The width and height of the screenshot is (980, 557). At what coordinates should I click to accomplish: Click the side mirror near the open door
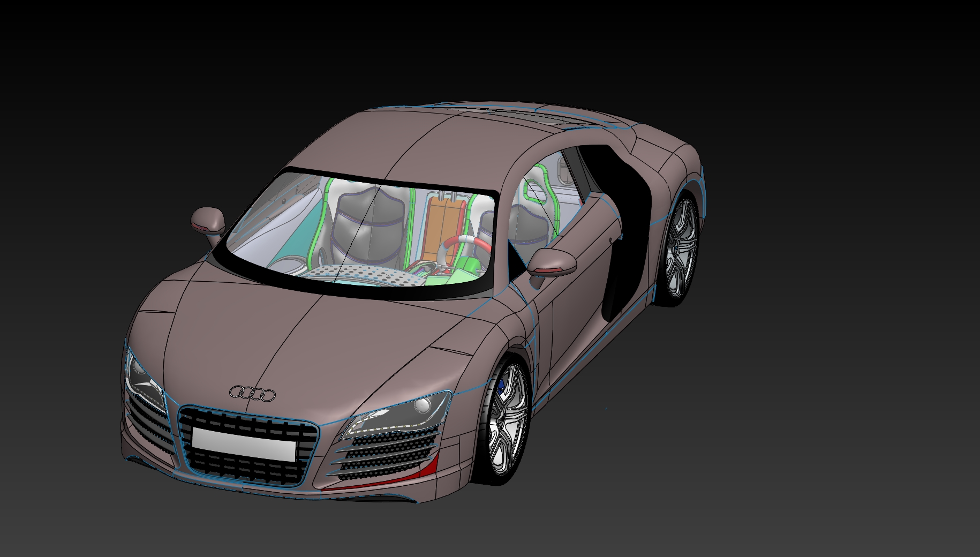[x=552, y=262]
